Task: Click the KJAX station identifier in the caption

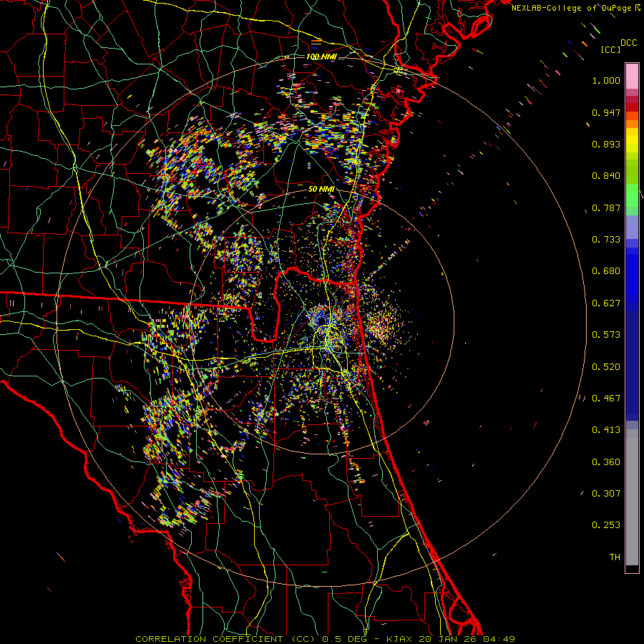Action: click(x=401, y=639)
